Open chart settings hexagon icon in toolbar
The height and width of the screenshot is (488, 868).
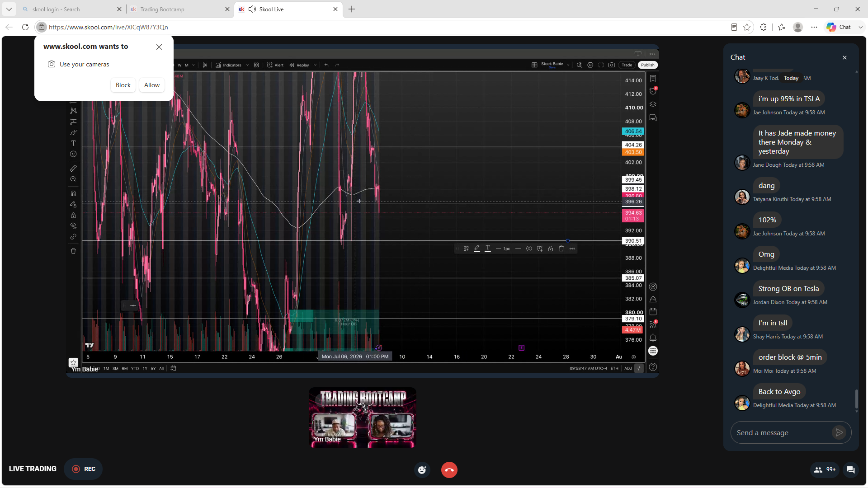point(590,65)
